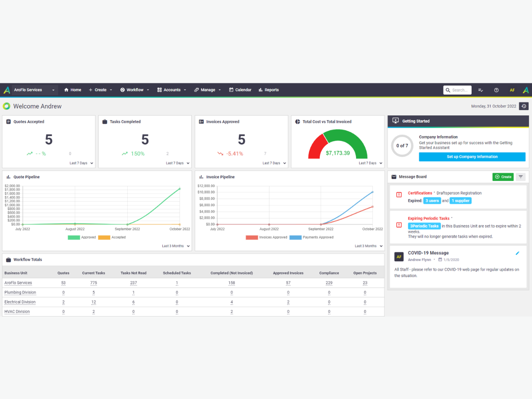Open AroFlo Services 53 quotes count
The width and height of the screenshot is (532, 399).
[x=63, y=283]
